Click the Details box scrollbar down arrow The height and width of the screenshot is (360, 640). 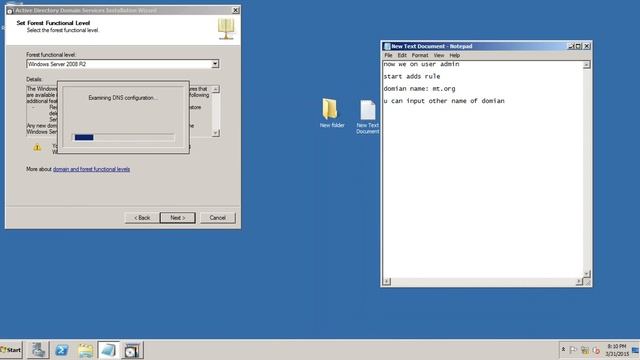[216, 133]
